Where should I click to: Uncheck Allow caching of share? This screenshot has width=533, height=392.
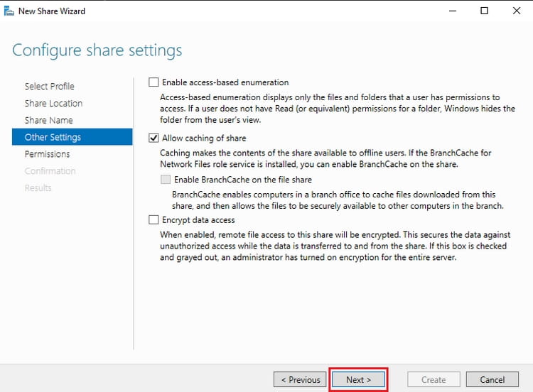(154, 138)
